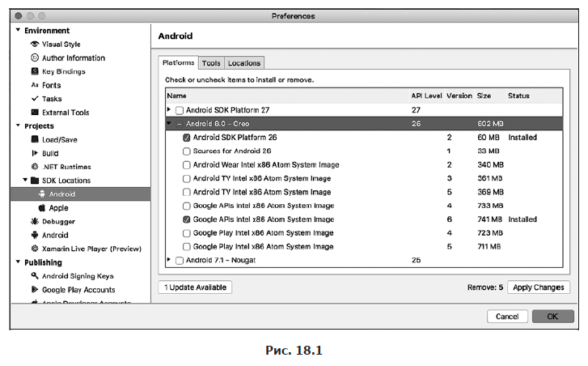Image resolution: width=588 pixels, height=366 pixels.
Task: Uncheck the Android SDK Platform 26 checkbox
Action: click(186, 138)
